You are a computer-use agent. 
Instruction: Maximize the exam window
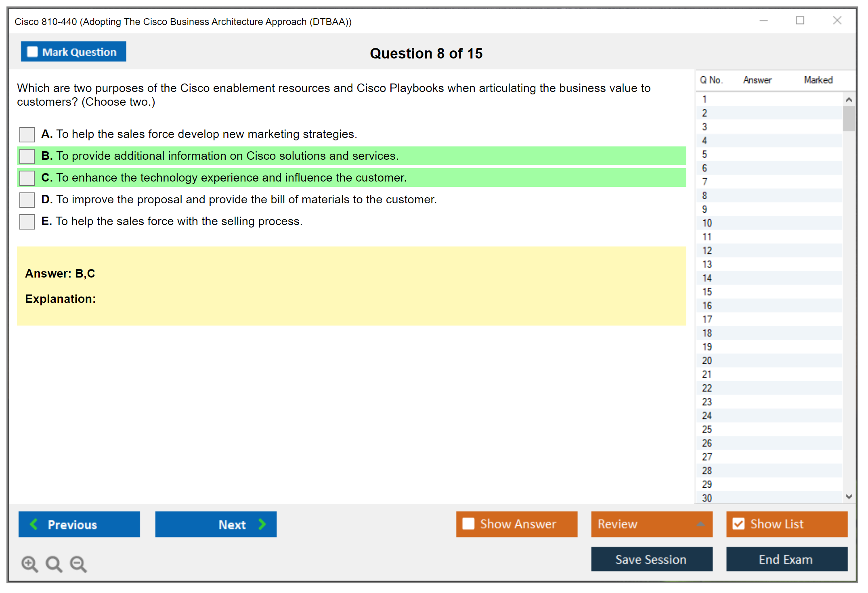(800, 21)
